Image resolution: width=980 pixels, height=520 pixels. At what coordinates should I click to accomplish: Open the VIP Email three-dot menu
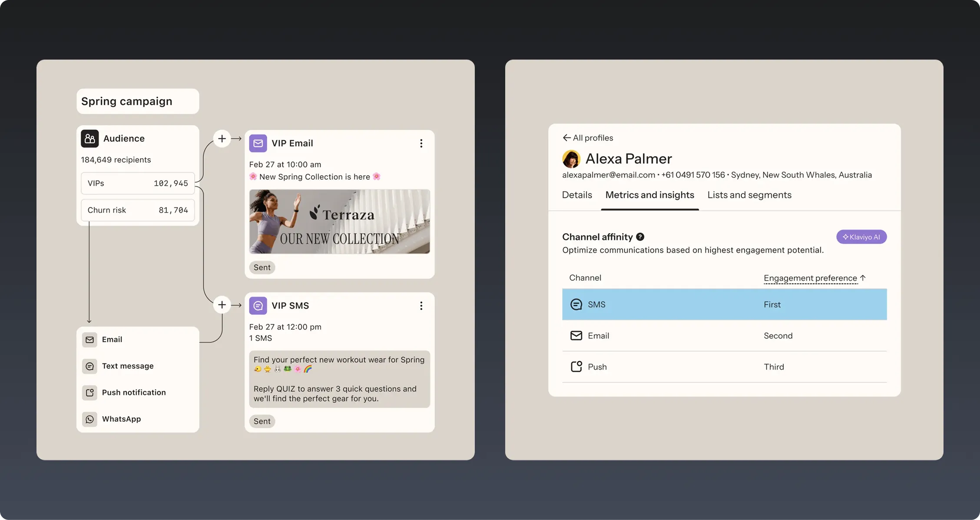pyautogui.click(x=421, y=143)
